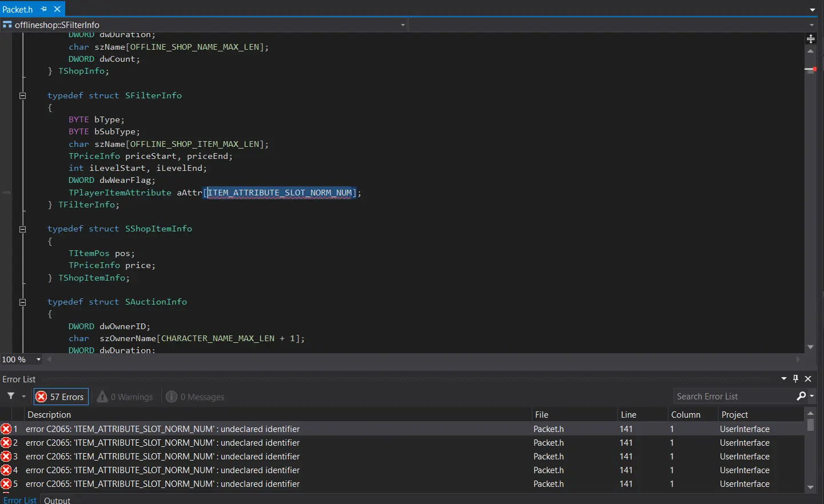Select error row 2 in Error List
The width and height of the screenshot is (824, 504).
tap(402, 443)
